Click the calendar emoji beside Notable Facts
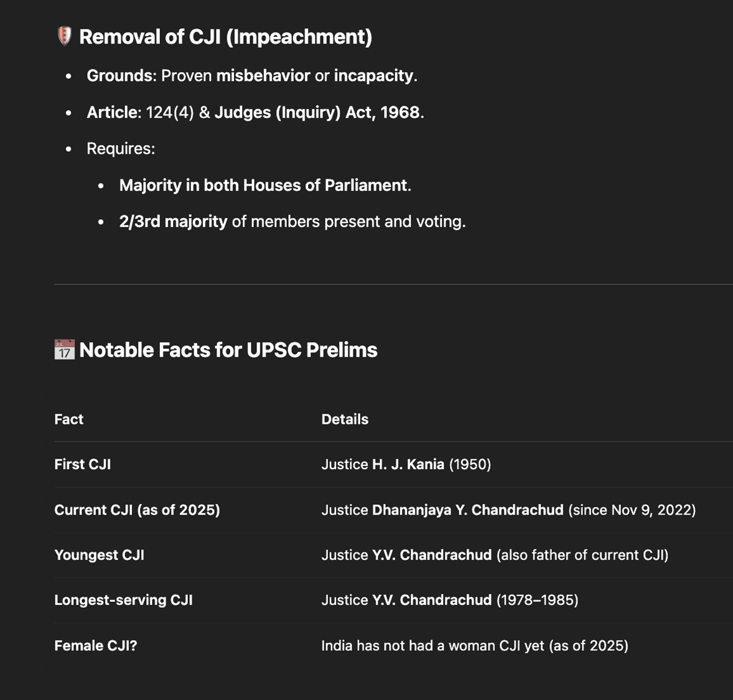The height and width of the screenshot is (700, 733). tap(65, 350)
